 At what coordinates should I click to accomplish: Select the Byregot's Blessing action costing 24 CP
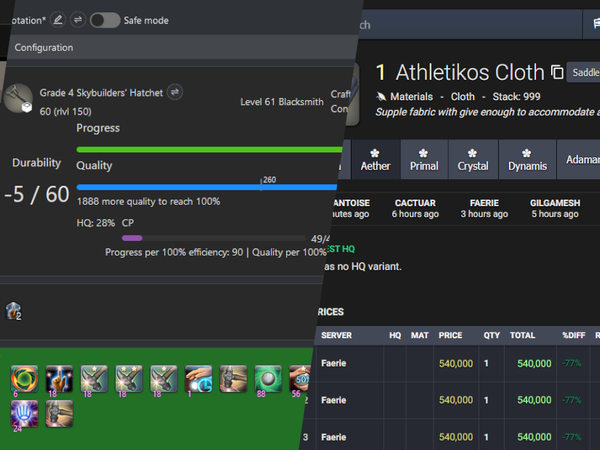point(24,414)
